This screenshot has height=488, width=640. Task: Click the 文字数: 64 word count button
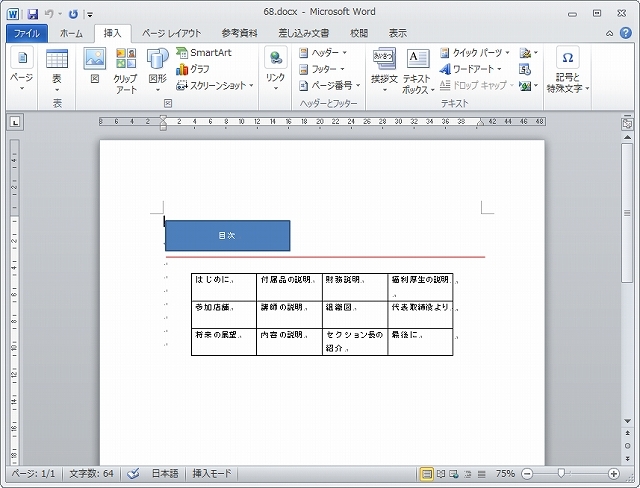pos(92,473)
